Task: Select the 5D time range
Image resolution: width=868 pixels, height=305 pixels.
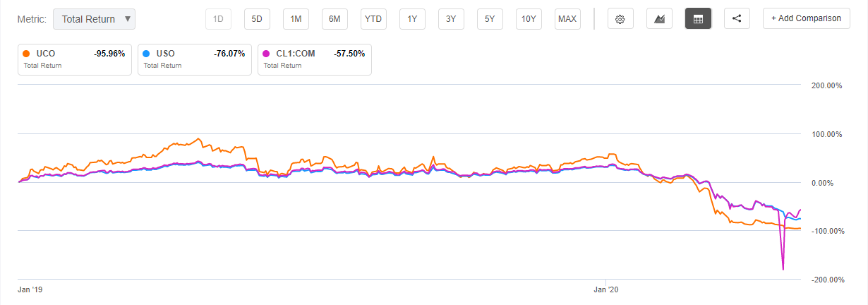Action: point(257,19)
